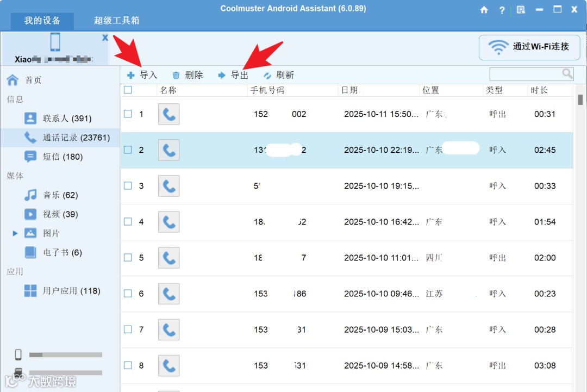Screen dimensions: 587x392
Task: Select date cell 2025-10-10 19:15...
Action: (381, 186)
